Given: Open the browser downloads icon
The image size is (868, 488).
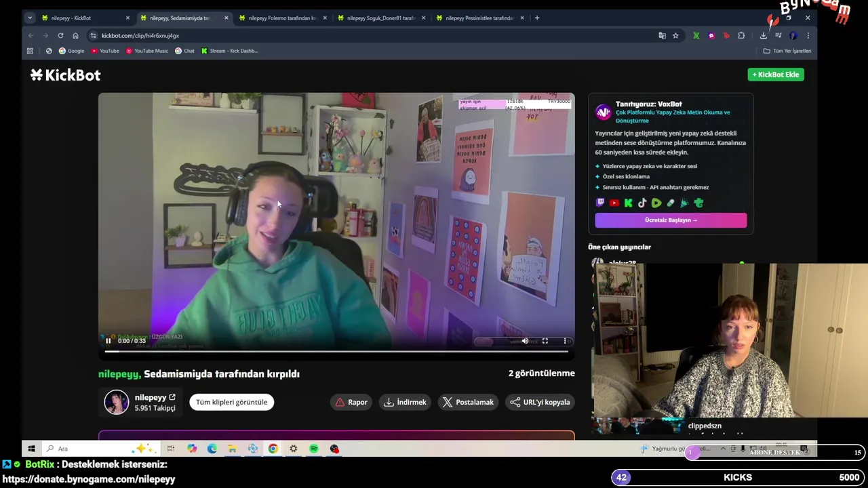Looking at the screenshot, I should coord(763,35).
